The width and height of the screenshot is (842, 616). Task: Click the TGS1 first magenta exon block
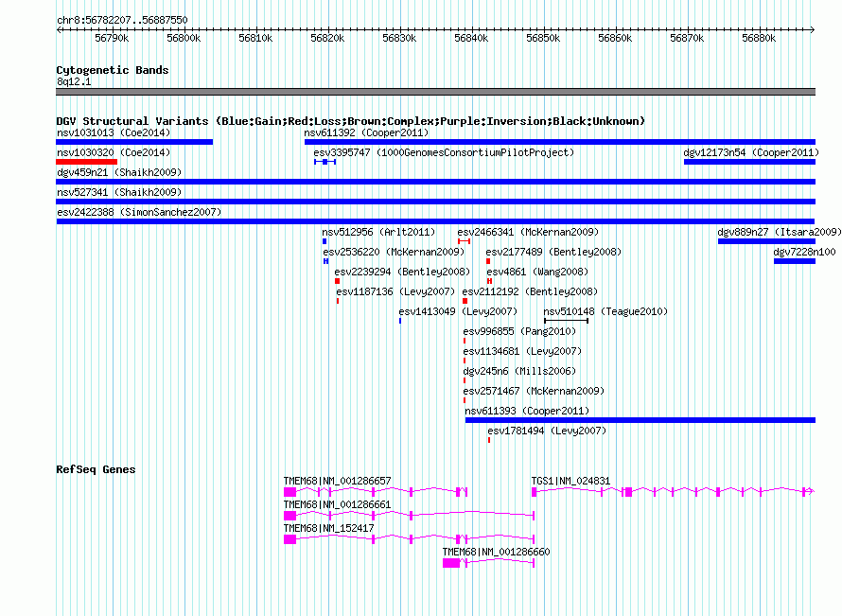[535, 492]
